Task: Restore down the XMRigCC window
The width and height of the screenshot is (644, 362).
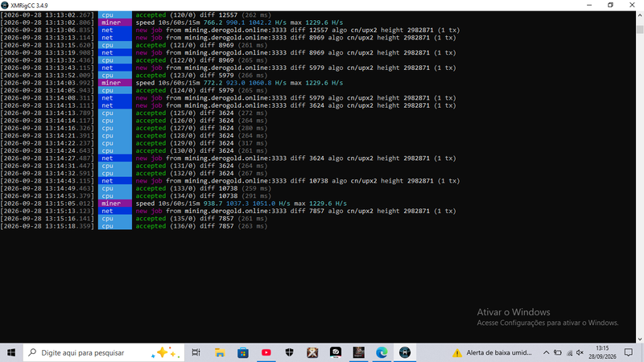Action: point(610,6)
